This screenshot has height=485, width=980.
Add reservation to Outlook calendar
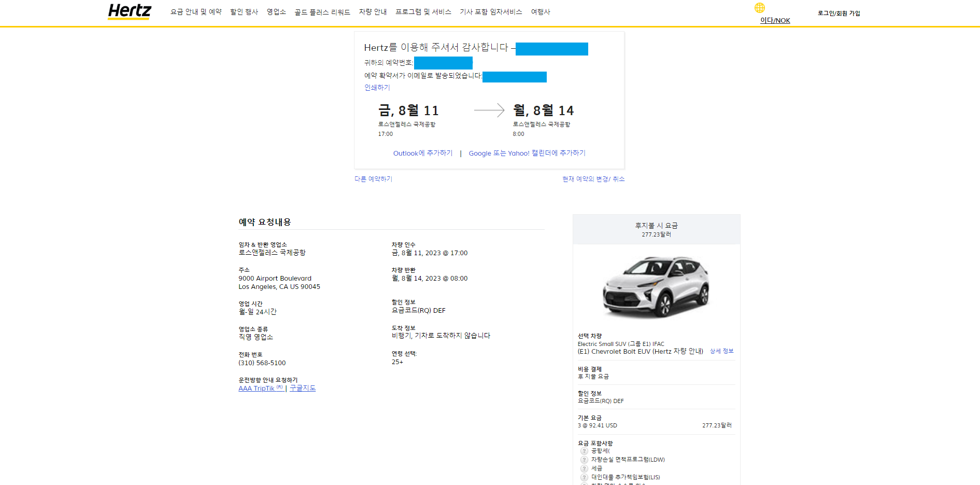click(422, 153)
